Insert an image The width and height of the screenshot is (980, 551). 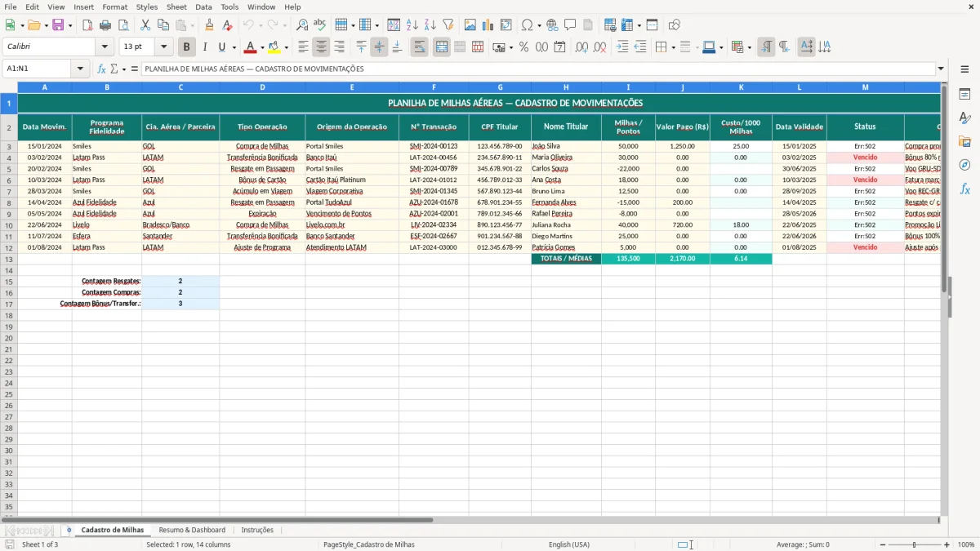tap(470, 25)
